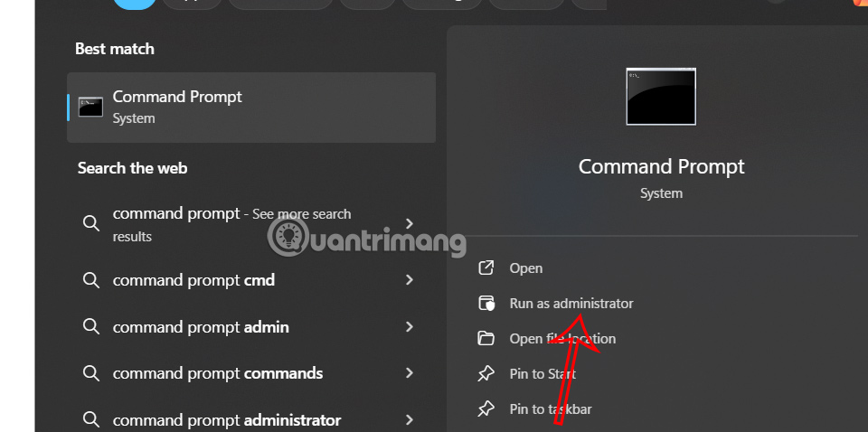Choose the "Run as administrator" text option
This screenshot has height=432, width=868.
(571, 304)
